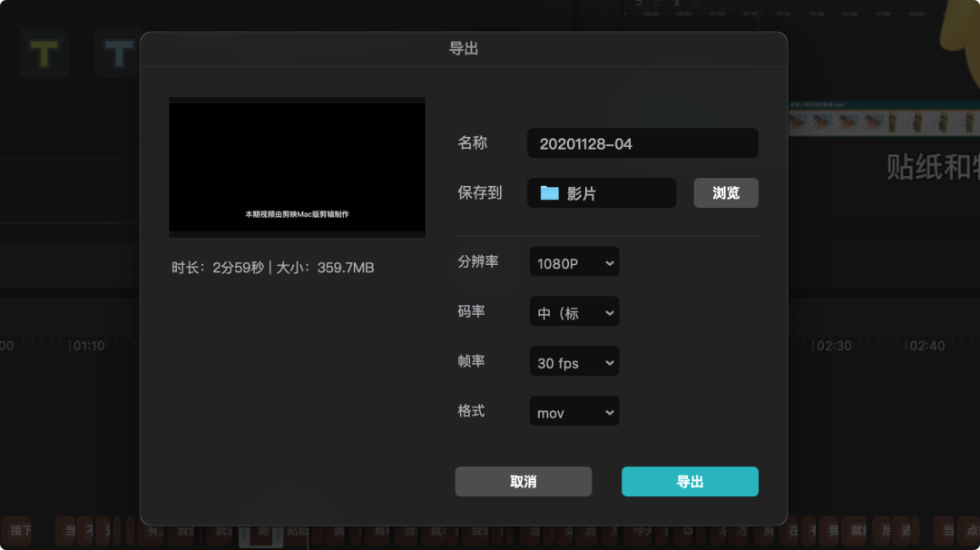Click the 02:40 marker on the timeline ruler
The width and height of the screenshot is (980, 550).
(x=926, y=346)
